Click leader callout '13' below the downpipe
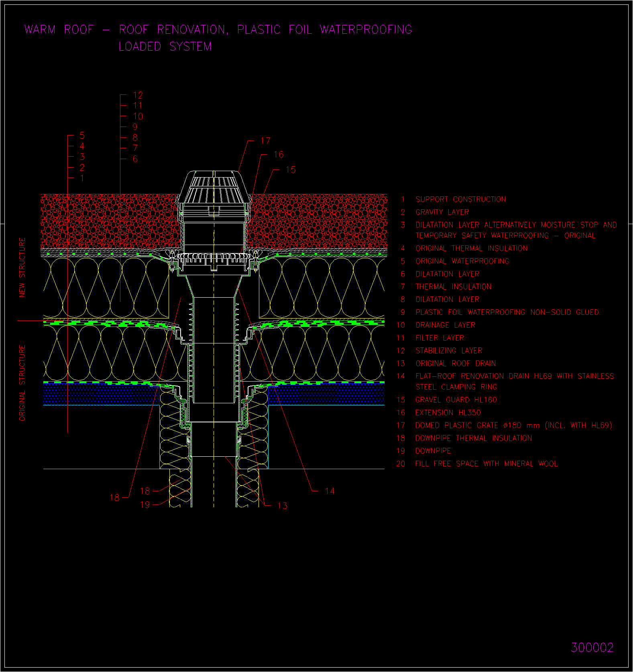This screenshot has height=672, width=633. coord(282,506)
